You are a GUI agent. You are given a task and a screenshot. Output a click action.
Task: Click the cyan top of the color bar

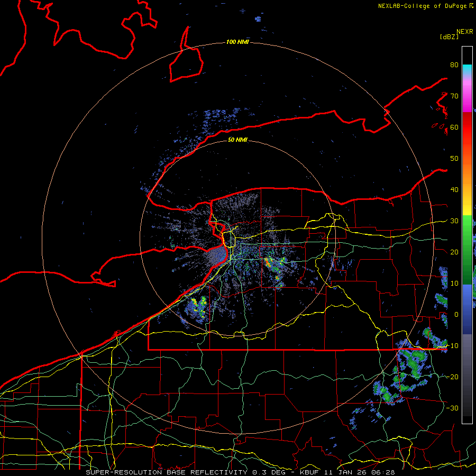pos(467,68)
